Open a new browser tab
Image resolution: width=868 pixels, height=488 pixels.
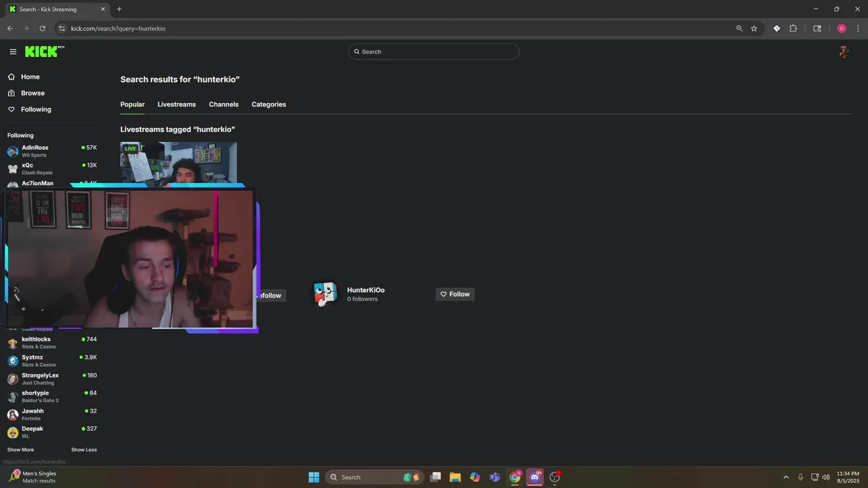(119, 9)
